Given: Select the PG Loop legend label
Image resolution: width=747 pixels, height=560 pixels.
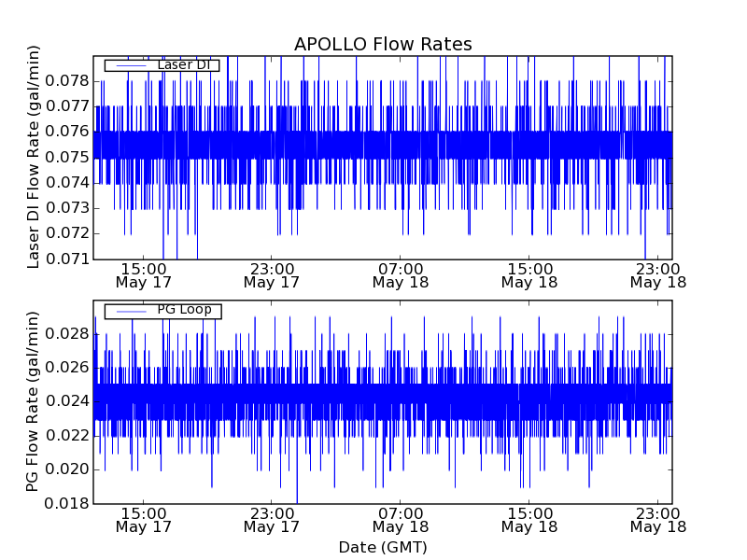Looking at the screenshot, I should coord(184,310).
